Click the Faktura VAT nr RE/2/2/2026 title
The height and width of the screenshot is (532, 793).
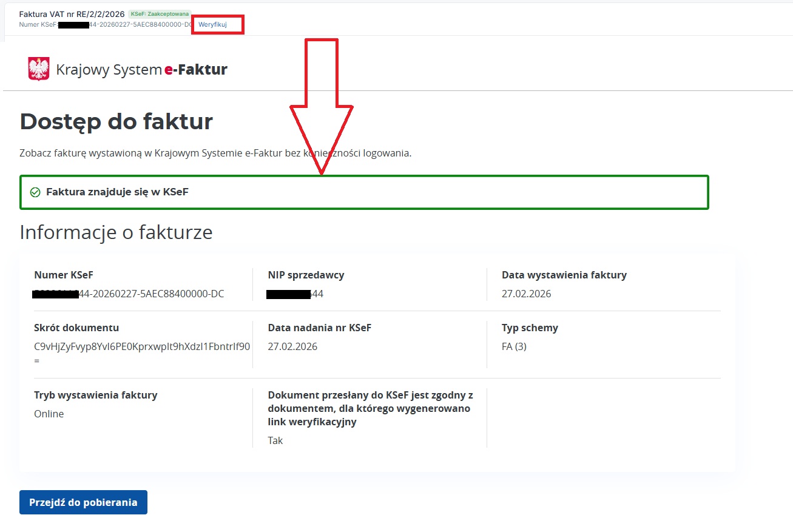click(72, 14)
